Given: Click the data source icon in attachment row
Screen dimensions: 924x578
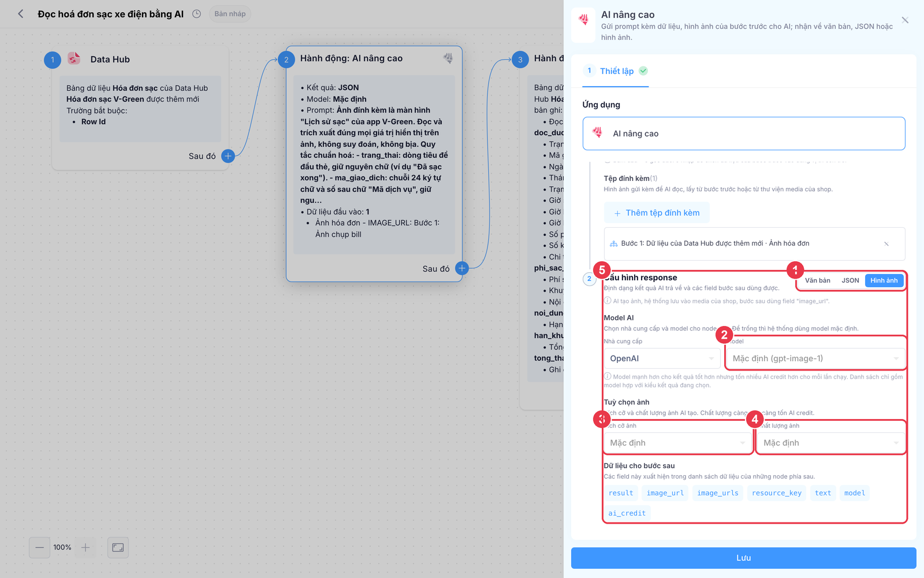Looking at the screenshot, I should coord(613,244).
